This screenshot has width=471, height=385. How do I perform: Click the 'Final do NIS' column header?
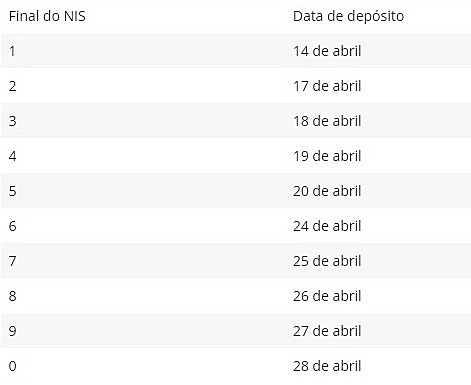coord(47,16)
